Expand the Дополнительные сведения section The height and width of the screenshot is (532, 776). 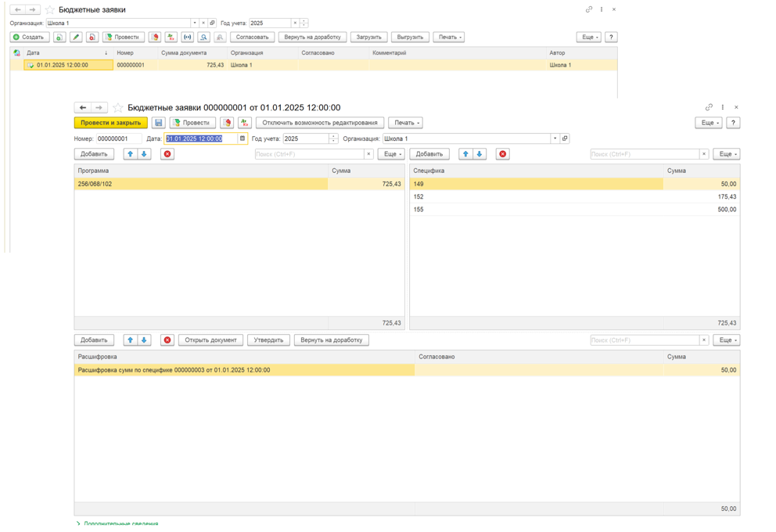click(118, 523)
